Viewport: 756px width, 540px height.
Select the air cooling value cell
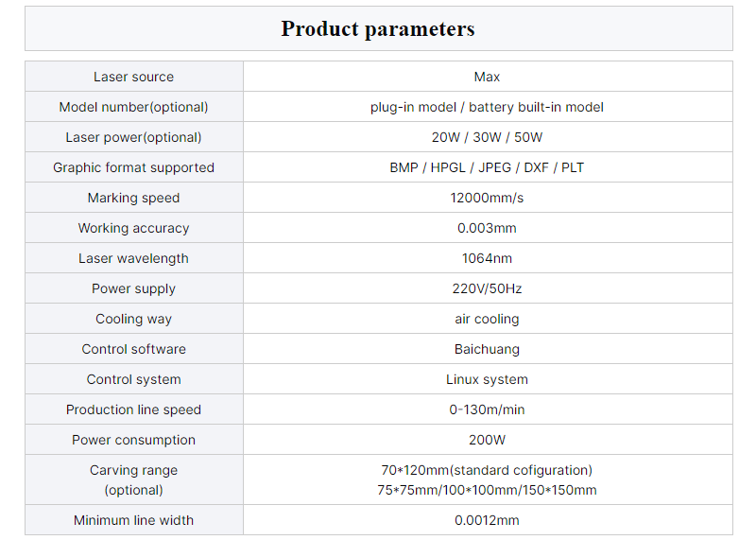[488, 319]
